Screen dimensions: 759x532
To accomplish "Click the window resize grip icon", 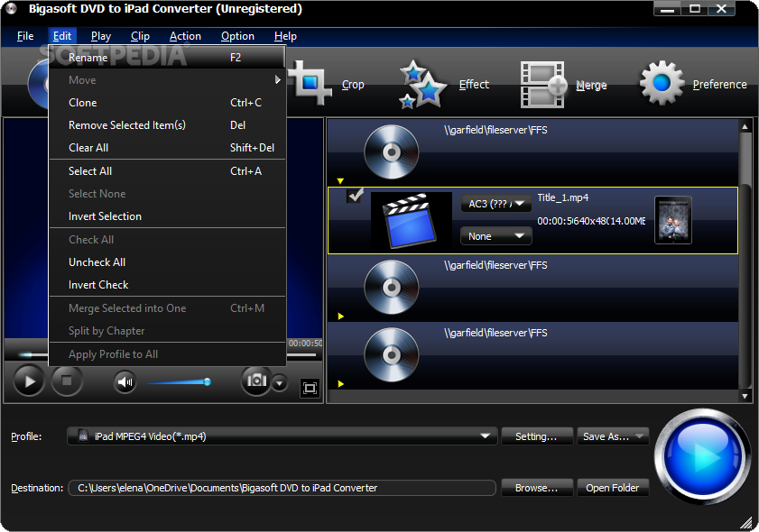I will click(746, 522).
